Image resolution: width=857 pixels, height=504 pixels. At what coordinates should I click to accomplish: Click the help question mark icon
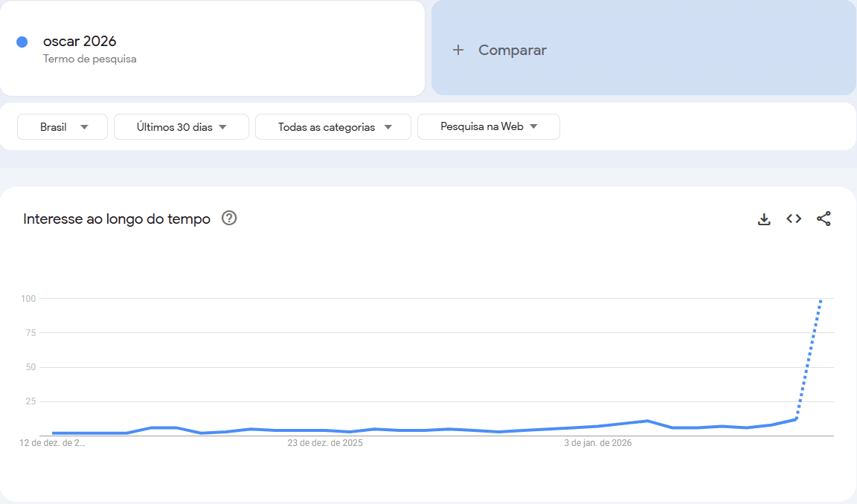229,219
